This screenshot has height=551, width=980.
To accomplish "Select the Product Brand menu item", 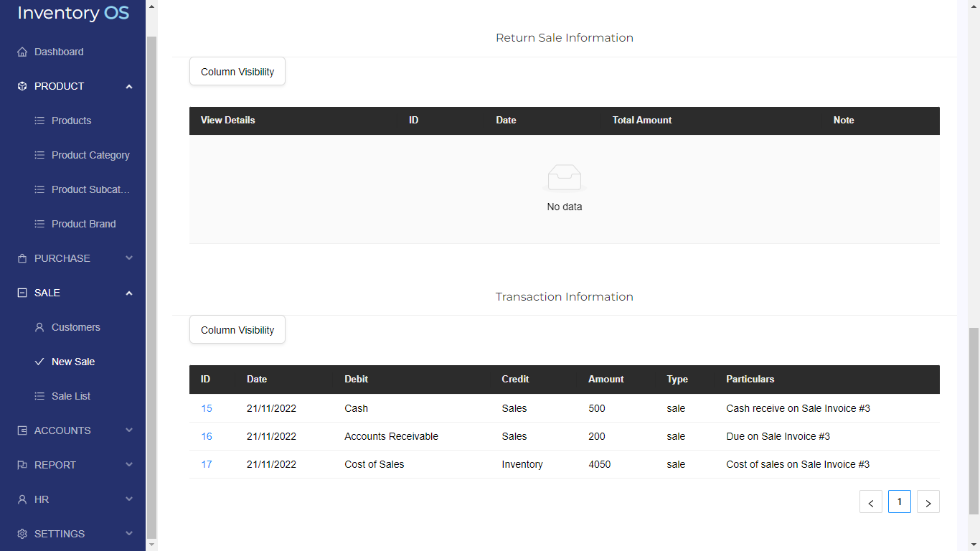I will click(83, 223).
